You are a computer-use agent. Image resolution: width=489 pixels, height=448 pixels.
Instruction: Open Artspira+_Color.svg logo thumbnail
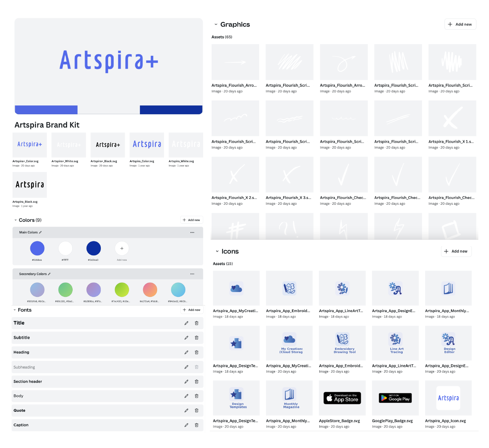[30, 145]
